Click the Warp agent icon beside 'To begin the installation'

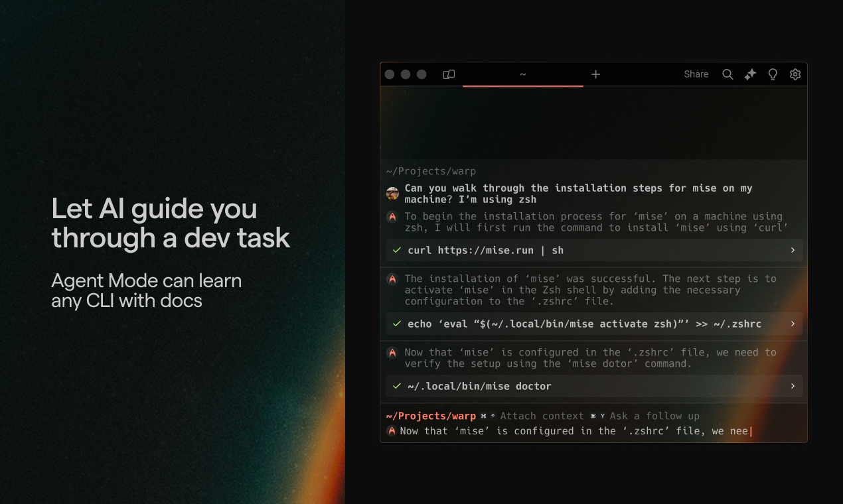click(x=392, y=217)
